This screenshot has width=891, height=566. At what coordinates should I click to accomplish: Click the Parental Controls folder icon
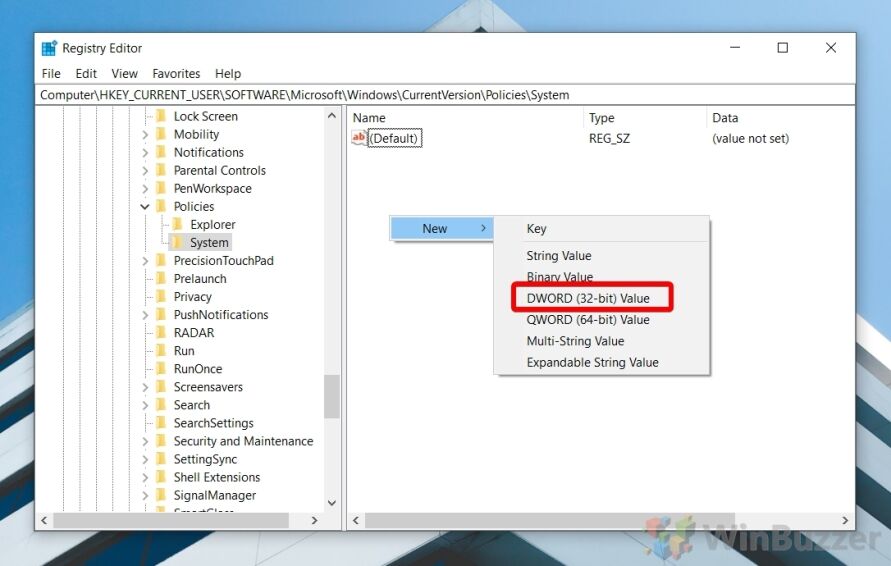[161, 170]
